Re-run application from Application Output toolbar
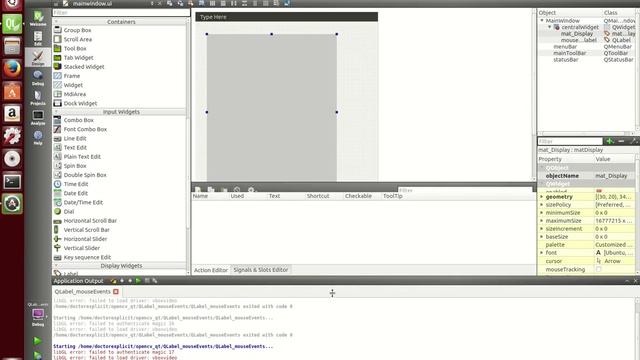This screenshot has width=640, height=360. click(138, 280)
